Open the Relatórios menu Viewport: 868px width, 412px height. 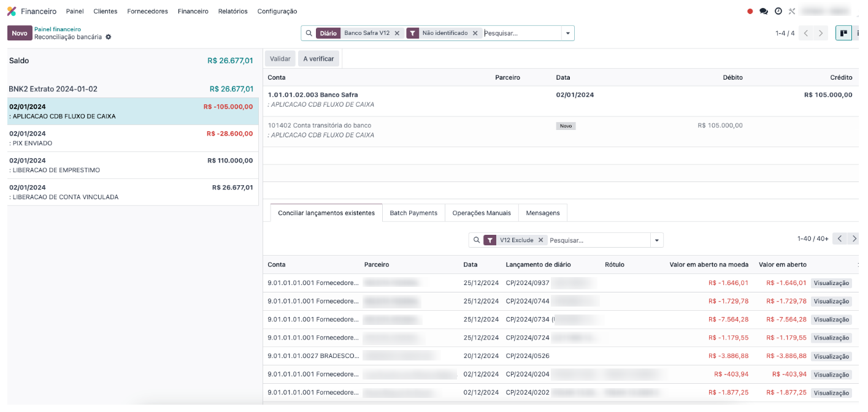(x=232, y=11)
